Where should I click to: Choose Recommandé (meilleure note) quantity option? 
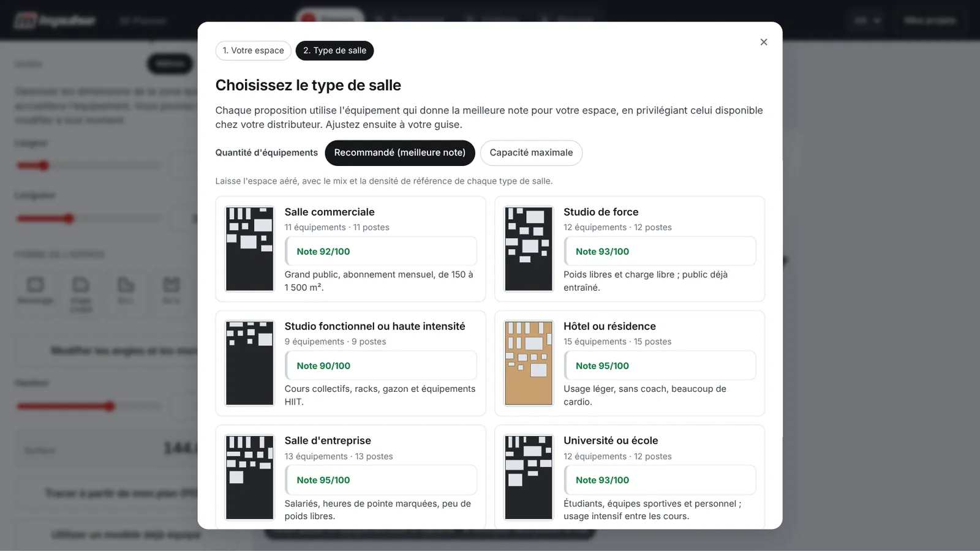point(399,153)
